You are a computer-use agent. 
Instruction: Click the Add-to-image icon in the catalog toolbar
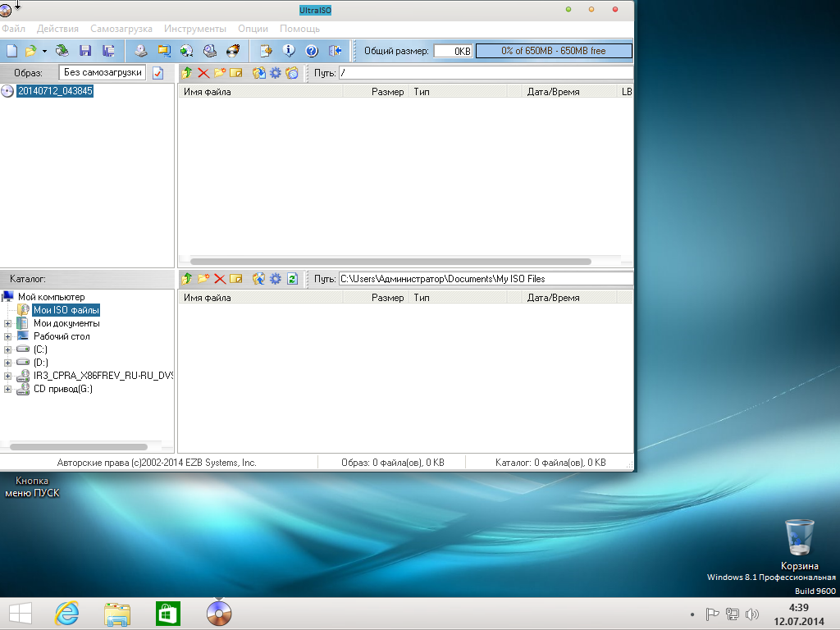[258, 279]
